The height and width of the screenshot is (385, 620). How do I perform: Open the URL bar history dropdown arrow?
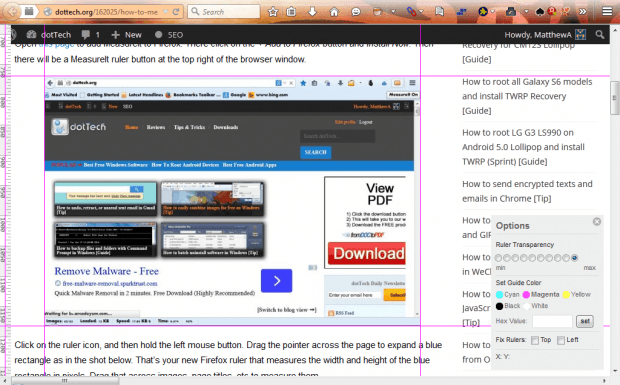(166, 12)
